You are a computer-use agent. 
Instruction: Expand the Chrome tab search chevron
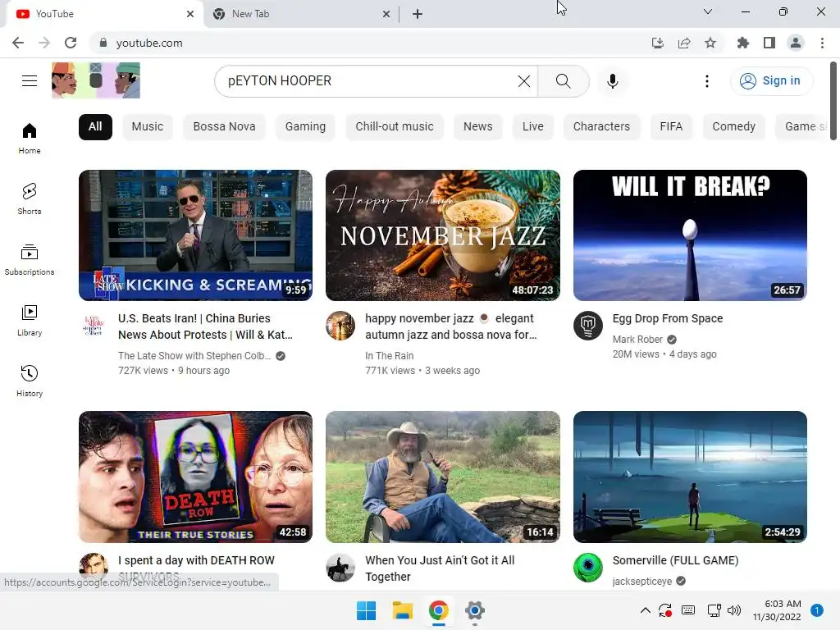pos(708,11)
